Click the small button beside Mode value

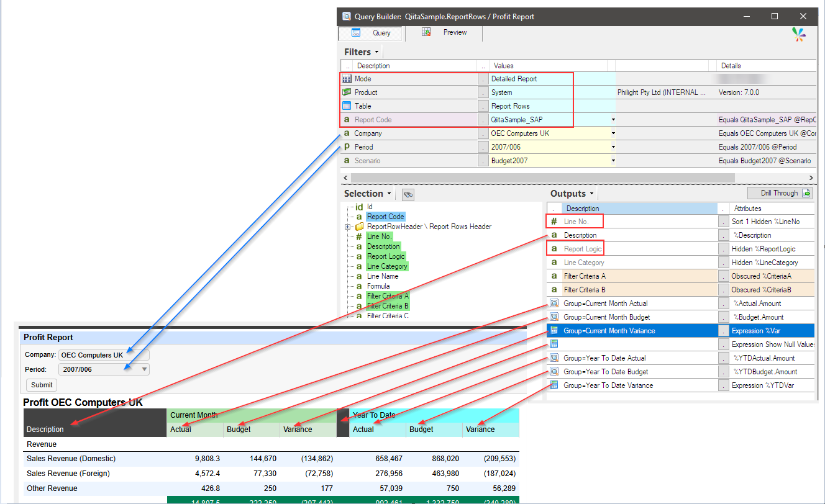(483, 79)
